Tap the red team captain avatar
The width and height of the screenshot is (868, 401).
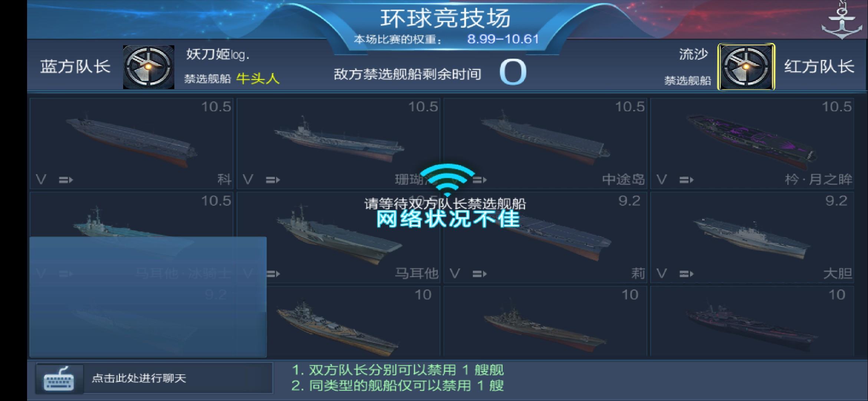point(746,67)
